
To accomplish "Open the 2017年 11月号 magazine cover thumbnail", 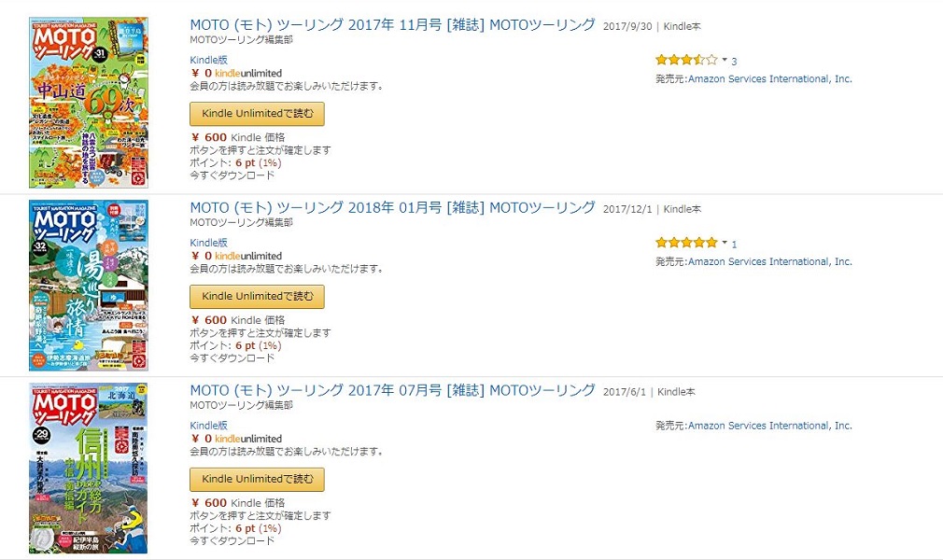I will click(89, 103).
